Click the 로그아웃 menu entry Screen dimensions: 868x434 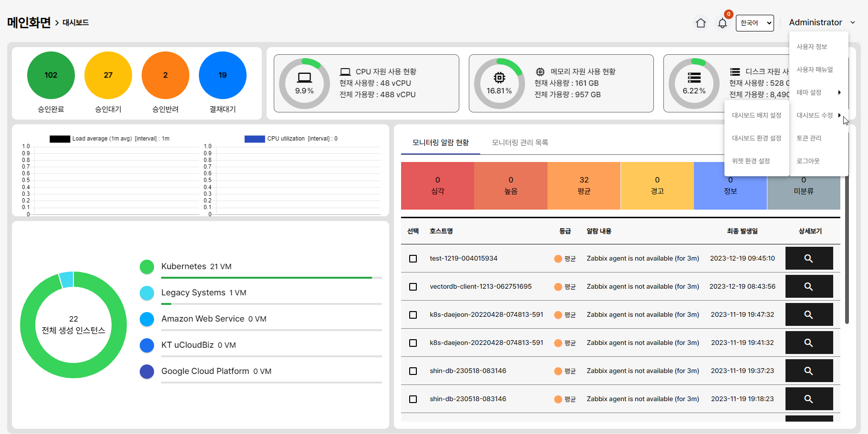tap(808, 161)
